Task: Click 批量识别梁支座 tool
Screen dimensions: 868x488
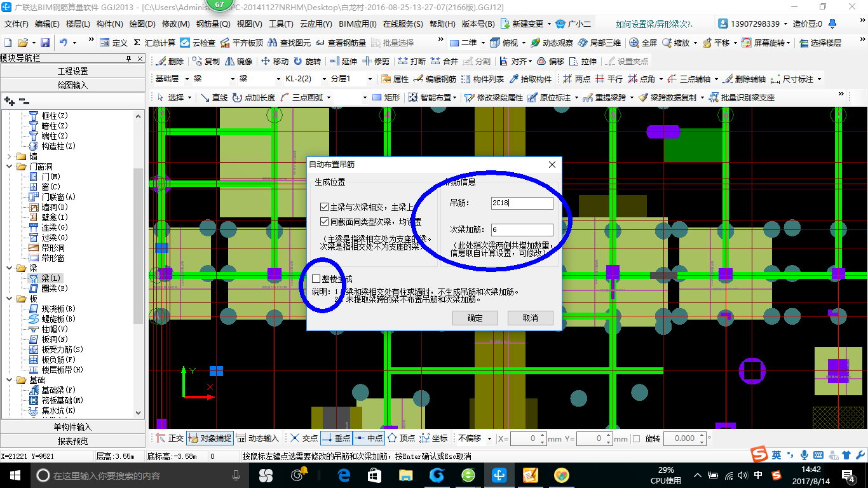Action: tap(742, 97)
